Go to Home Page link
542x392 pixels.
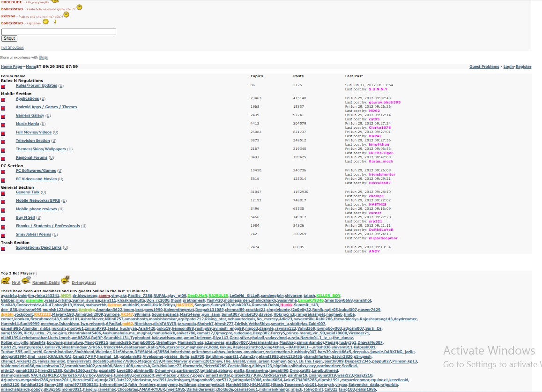[11, 67]
